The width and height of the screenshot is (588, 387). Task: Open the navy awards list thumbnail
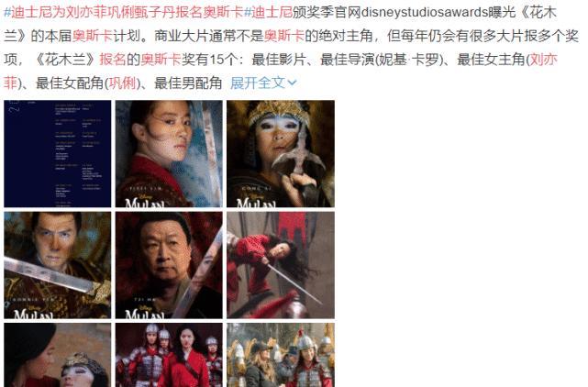pyautogui.click(x=58, y=154)
